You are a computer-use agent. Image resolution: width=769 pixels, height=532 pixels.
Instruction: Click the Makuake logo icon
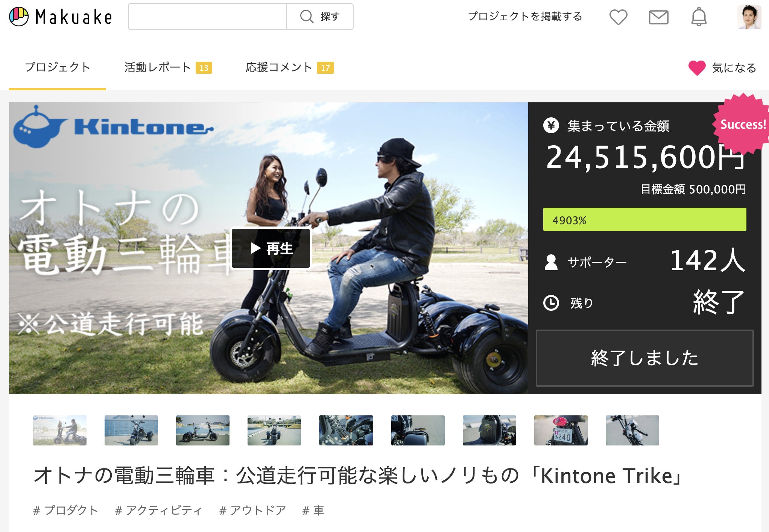(19, 17)
